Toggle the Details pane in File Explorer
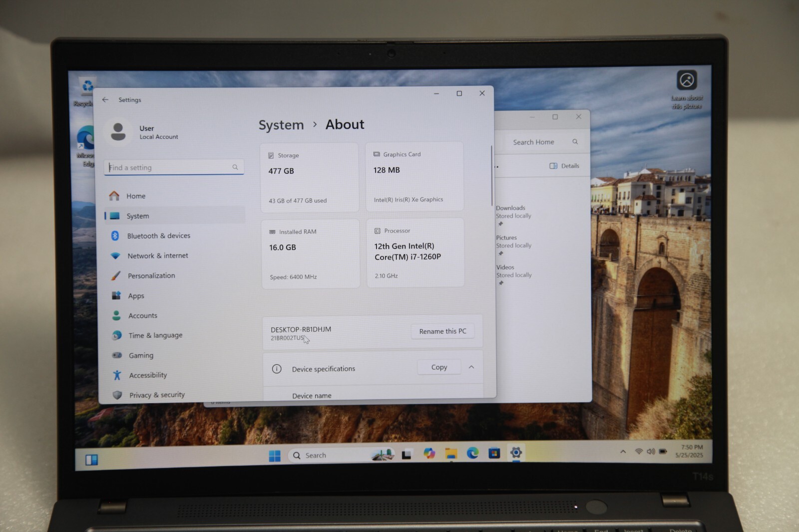The height and width of the screenshot is (532, 799). point(564,166)
